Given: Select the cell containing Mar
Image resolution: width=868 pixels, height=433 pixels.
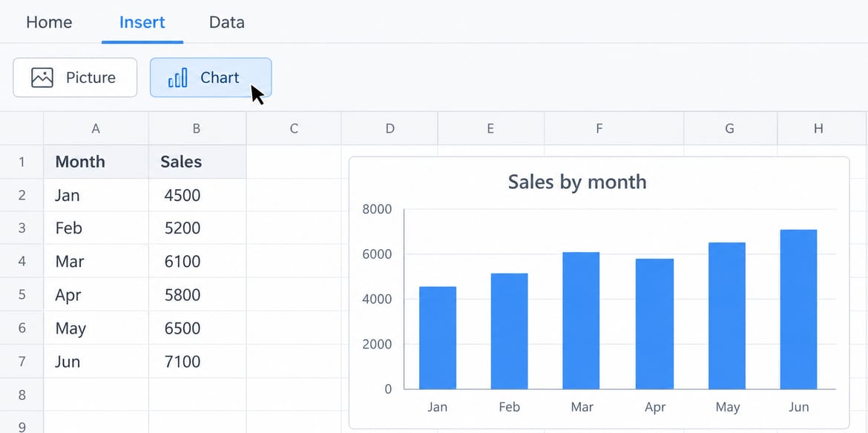Looking at the screenshot, I should coord(96,261).
